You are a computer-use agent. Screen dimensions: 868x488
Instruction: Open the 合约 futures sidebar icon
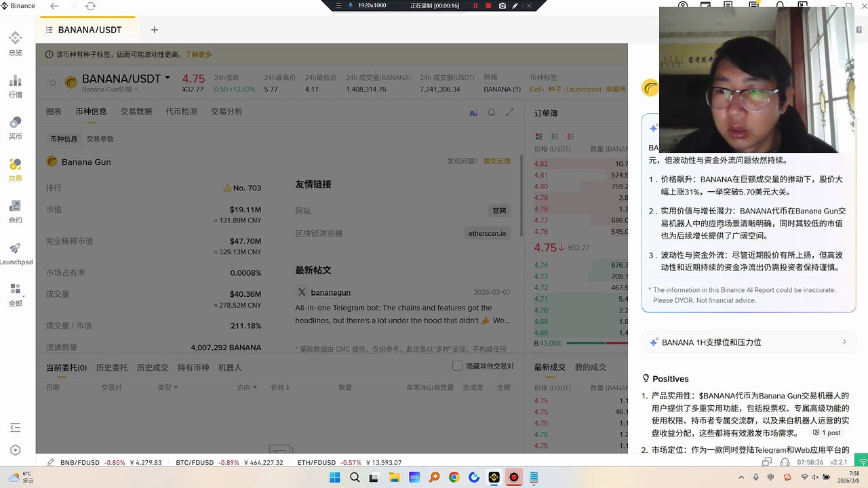[15, 211]
